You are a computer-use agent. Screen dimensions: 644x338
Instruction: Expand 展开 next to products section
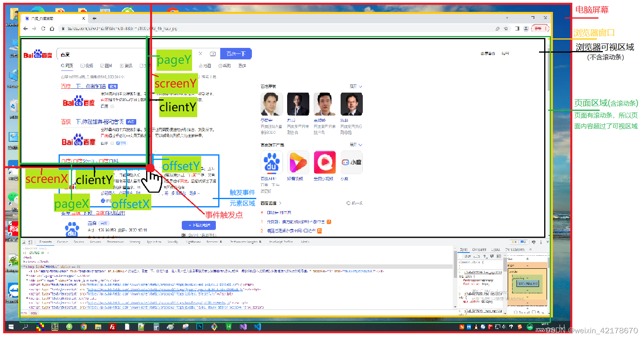[x=355, y=145]
